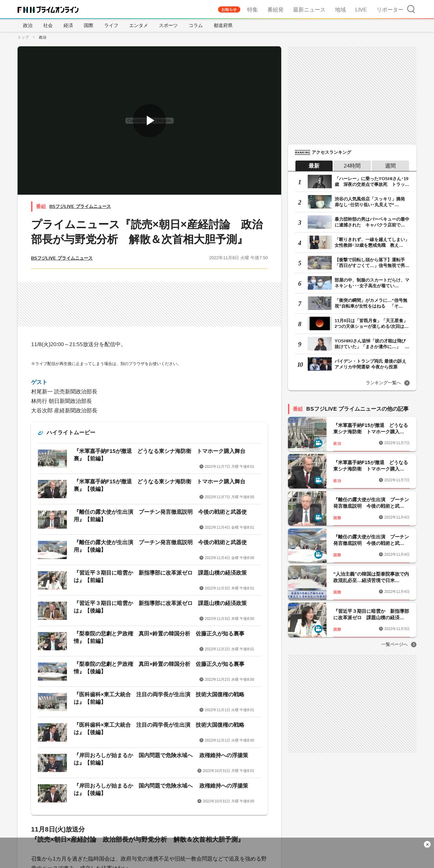Viewport: 434px width, 868px height.
Task: Open リポーター in top navigation
Action: [390, 9]
